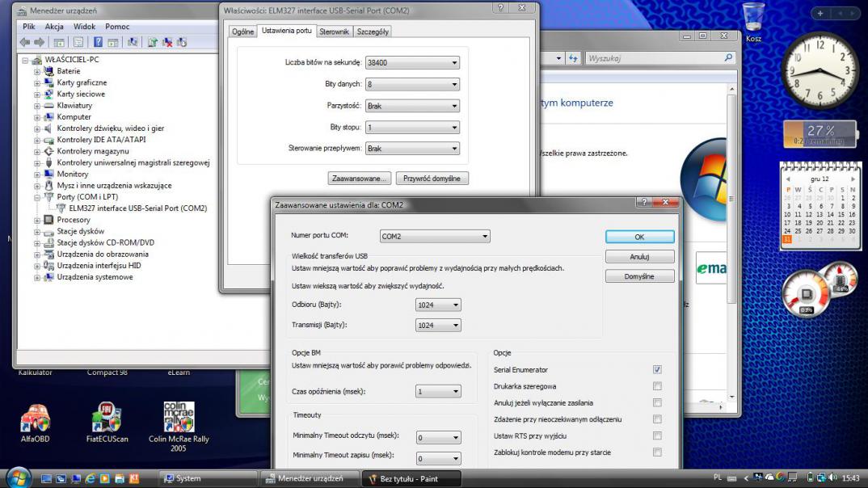
Task: Click the Windows Start orb
Action: pyautogui.click(x=15, y=477)
